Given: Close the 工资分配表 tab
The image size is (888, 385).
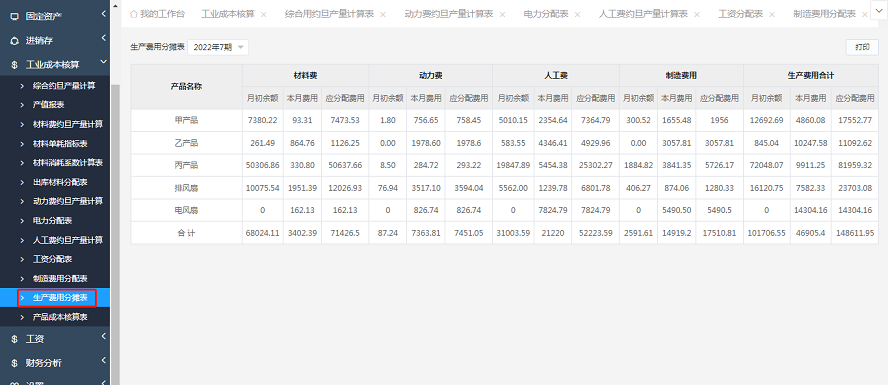Looking at the screenshot, I should [x=772, y=15].
